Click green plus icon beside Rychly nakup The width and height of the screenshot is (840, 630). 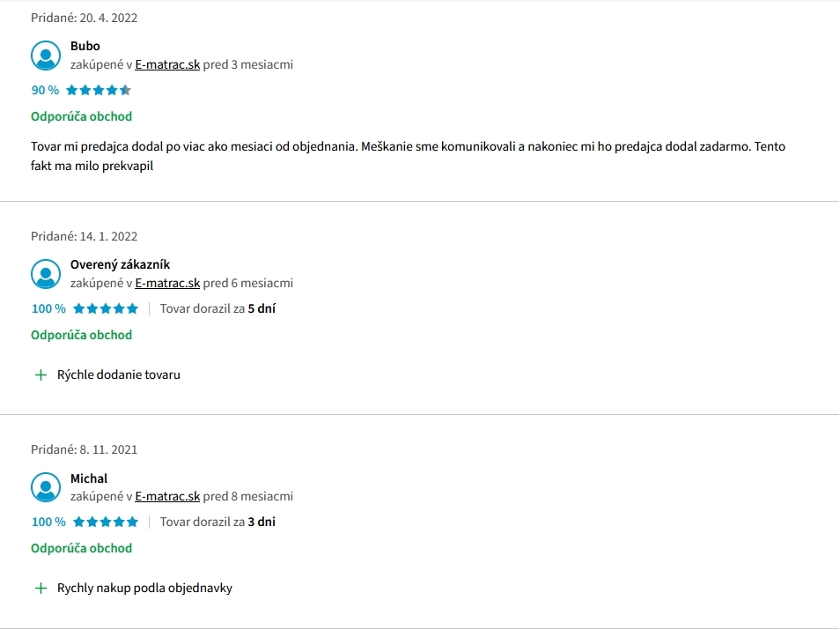(41, 589)
